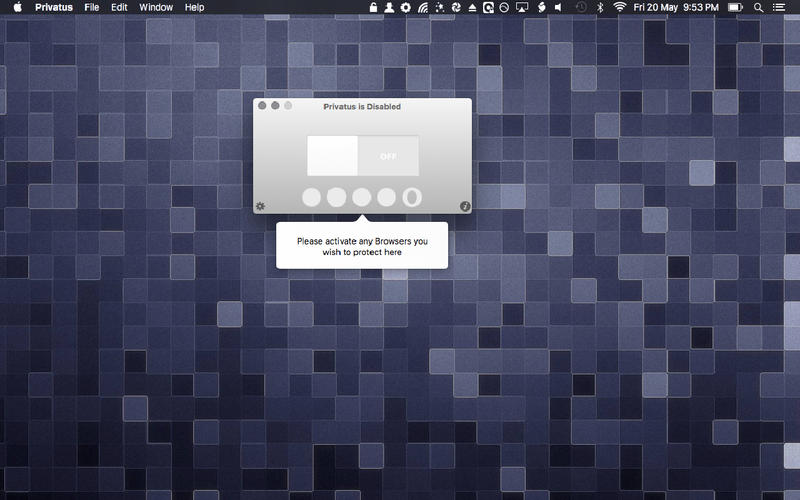Close the Privatus window
800x500 pixels.
(262, 105)
